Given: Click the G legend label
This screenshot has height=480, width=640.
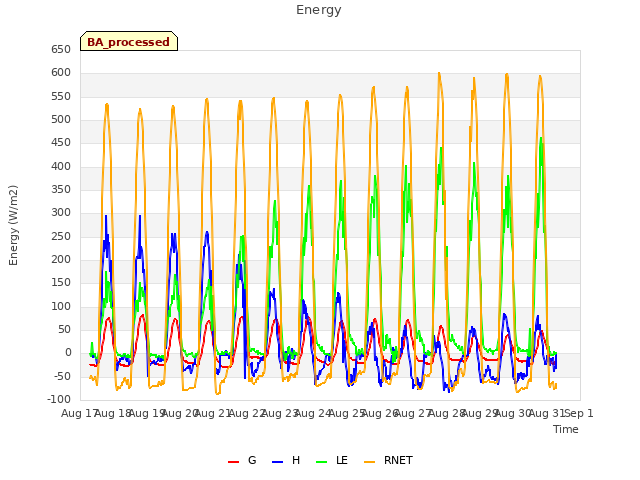Looking at the screenshot, I should [252, 460].
